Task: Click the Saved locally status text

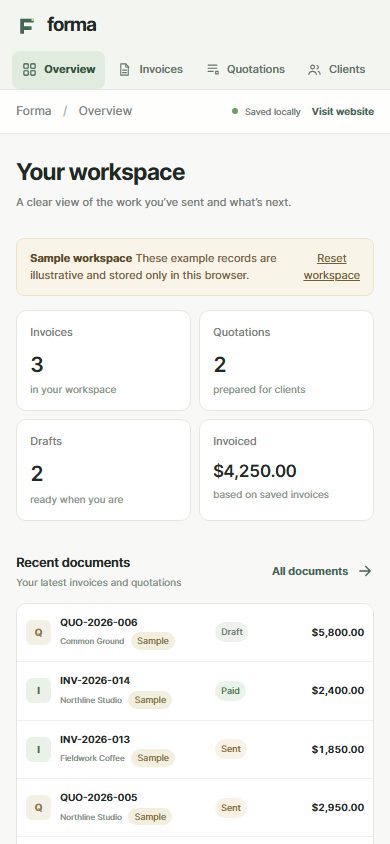Action: tap(273, 112)
